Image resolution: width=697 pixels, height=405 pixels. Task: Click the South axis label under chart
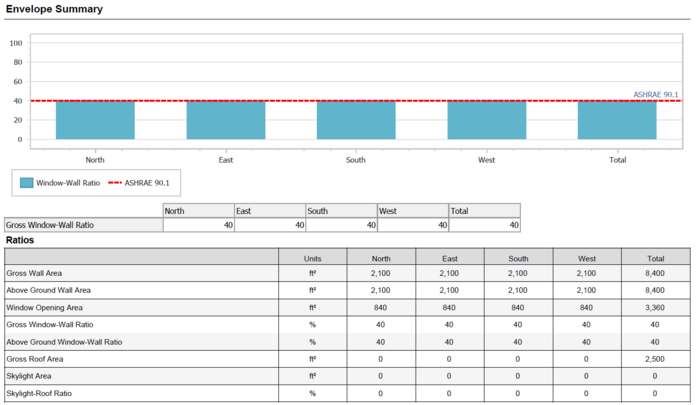(356, 160)
